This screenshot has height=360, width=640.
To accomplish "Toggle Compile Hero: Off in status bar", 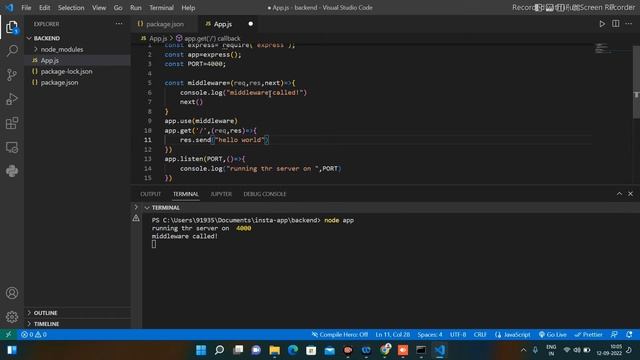I will [340, 334].
